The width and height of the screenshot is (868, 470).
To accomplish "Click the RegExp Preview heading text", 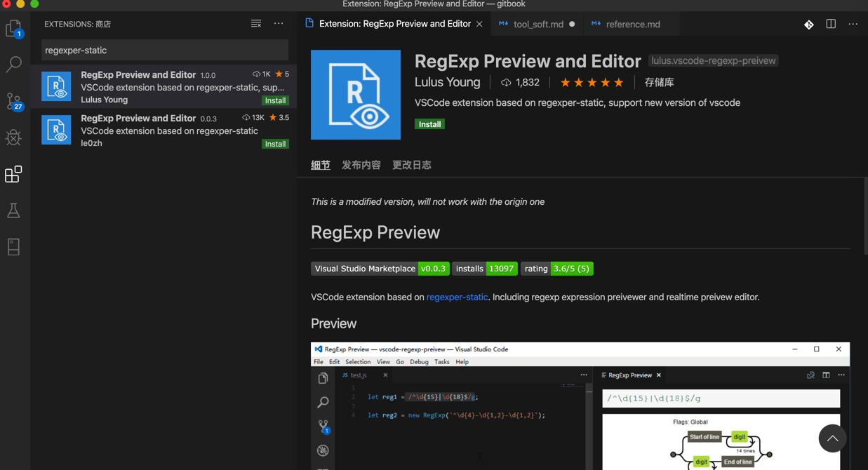I will (375, 232).
